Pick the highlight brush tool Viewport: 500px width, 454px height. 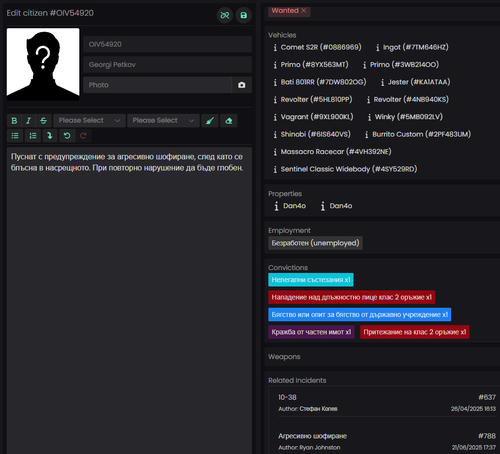click(210, 121)
